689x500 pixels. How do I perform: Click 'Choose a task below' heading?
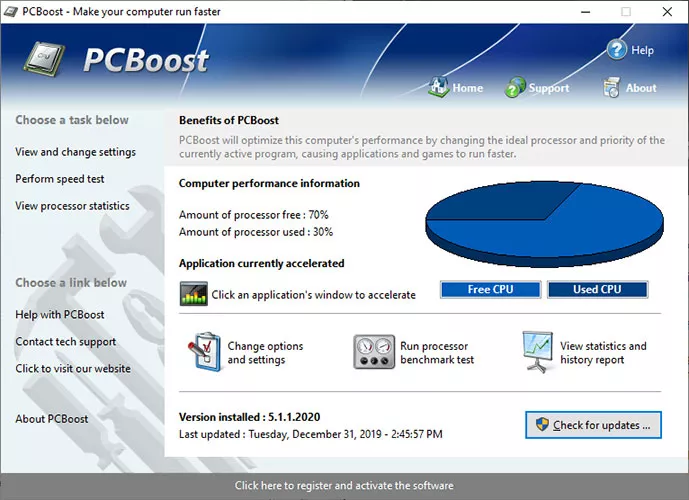pos(72,120)
